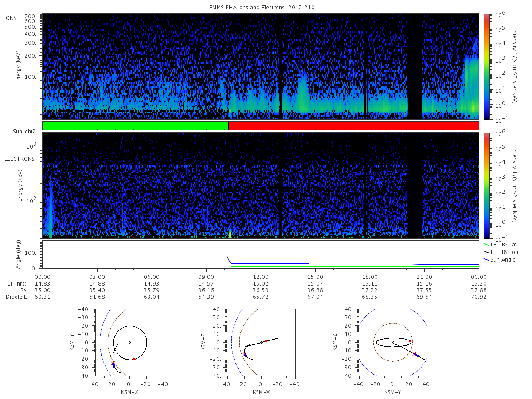Click the black data gap in ions spectrogram
This screenshot has width=532, height=399.
pos(415,66)
